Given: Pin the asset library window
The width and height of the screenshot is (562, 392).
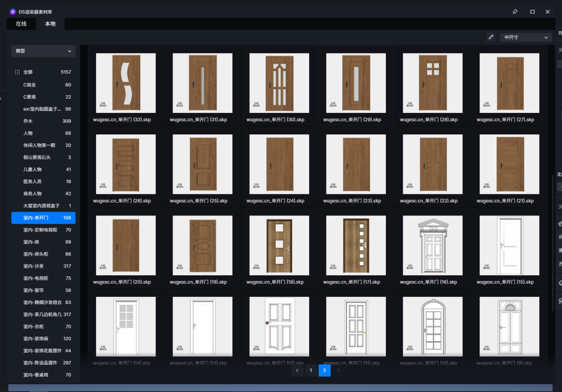Looking at the screenshot, I should [x=515, y=12].
